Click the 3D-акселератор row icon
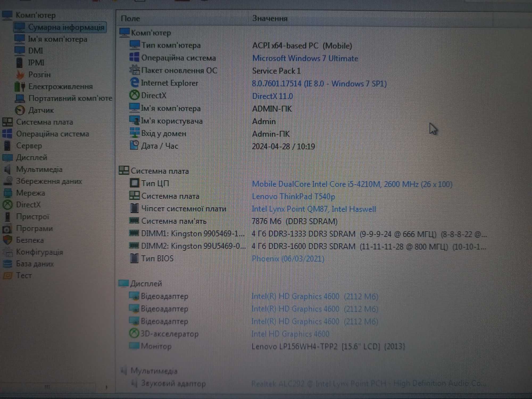The height and width of the screenshot is (399, 532). click(134, 333)
